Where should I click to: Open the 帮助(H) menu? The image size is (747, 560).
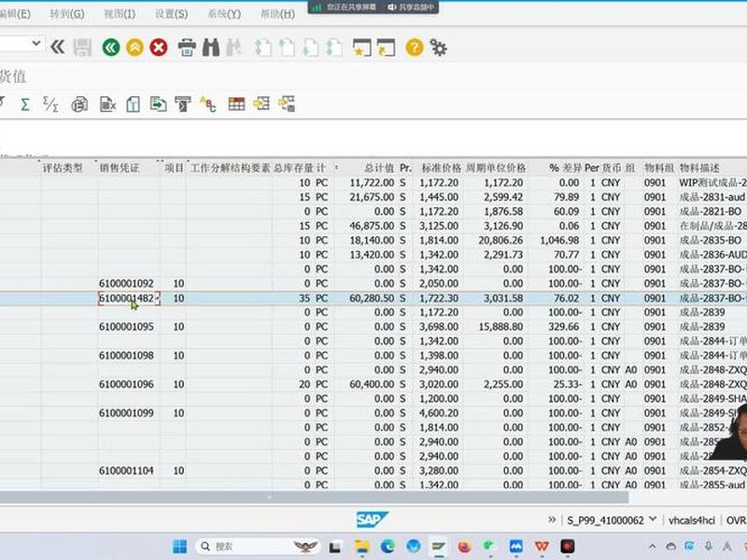tap(277, 14)
